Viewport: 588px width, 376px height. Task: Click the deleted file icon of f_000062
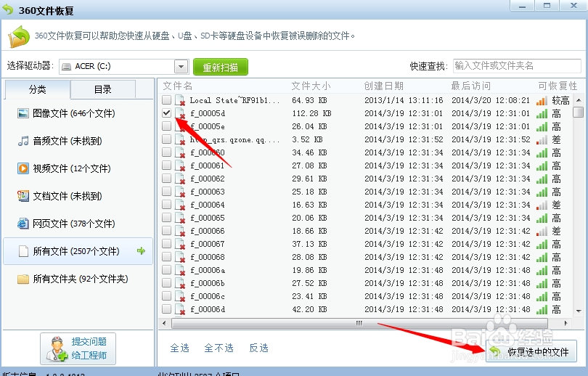(180, 179)
